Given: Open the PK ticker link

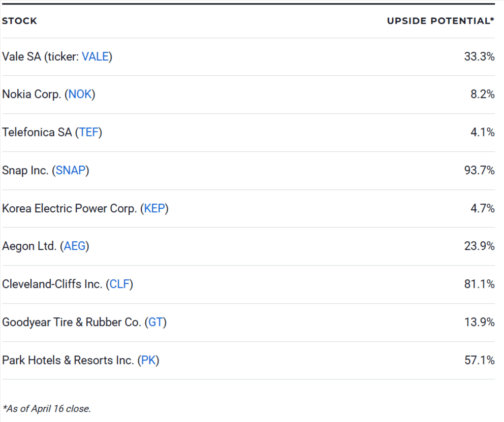Looking at the screenshot, I should tap(148, 361).
